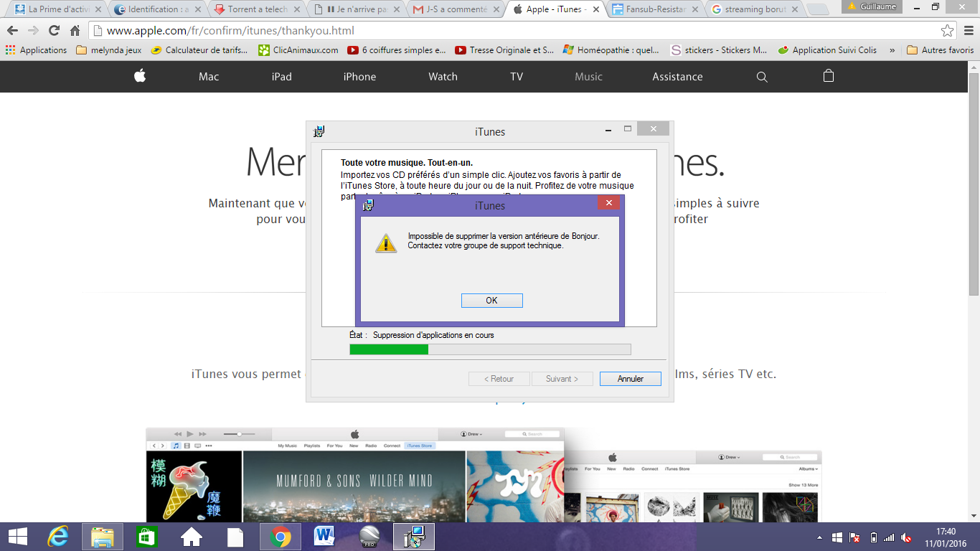Close the iTunes error dialog with red X

tap(608, 203)
